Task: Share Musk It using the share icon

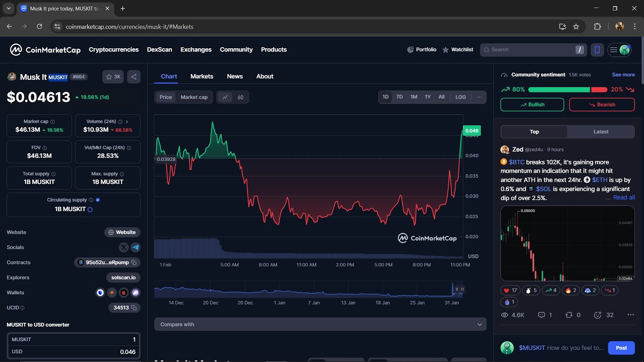Action: [134, 77]
